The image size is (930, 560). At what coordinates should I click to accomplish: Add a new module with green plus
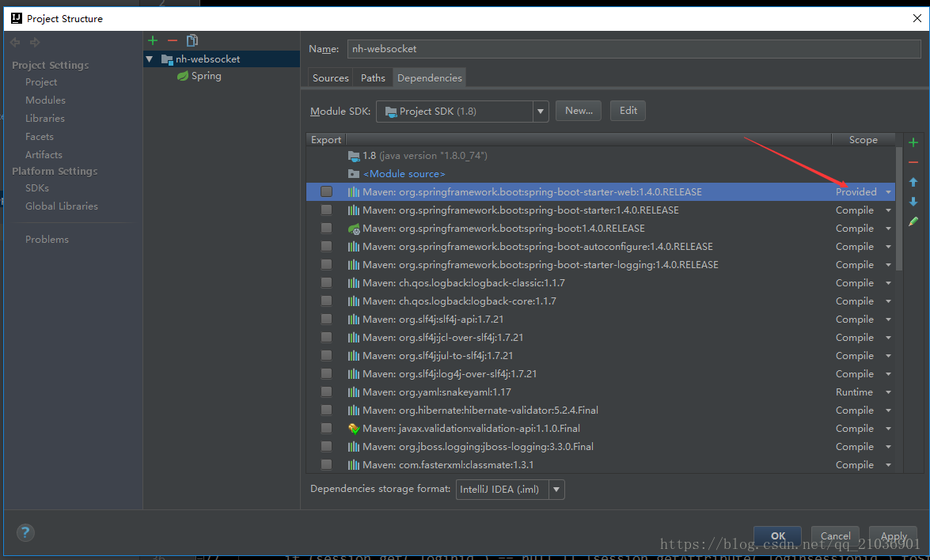[x=153, y=40]
